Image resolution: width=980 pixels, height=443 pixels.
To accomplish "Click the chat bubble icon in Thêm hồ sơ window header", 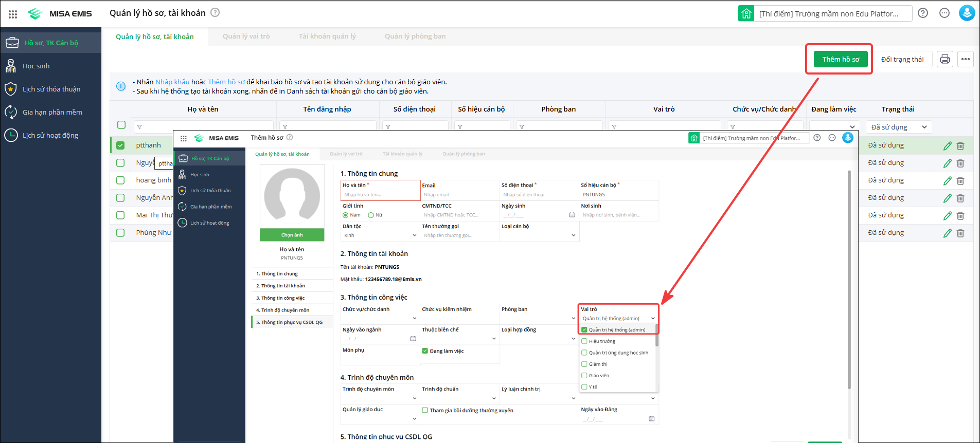I will [x=832, y=138].
